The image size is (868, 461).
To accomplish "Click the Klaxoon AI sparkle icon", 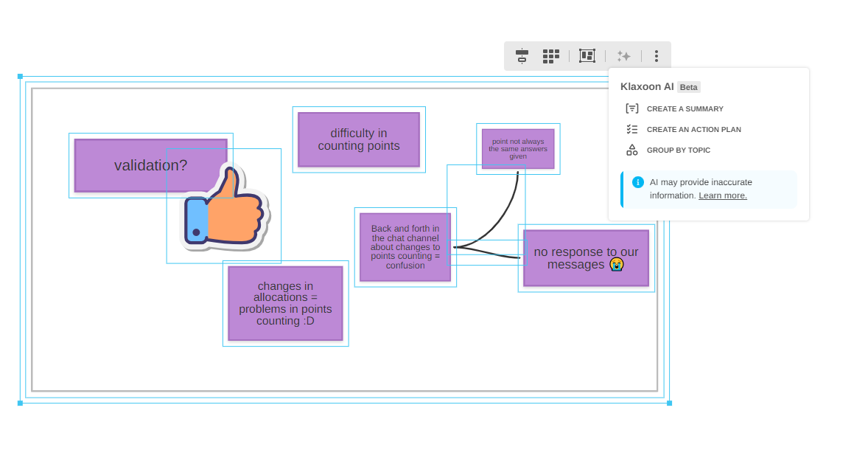I will (623, 56).
